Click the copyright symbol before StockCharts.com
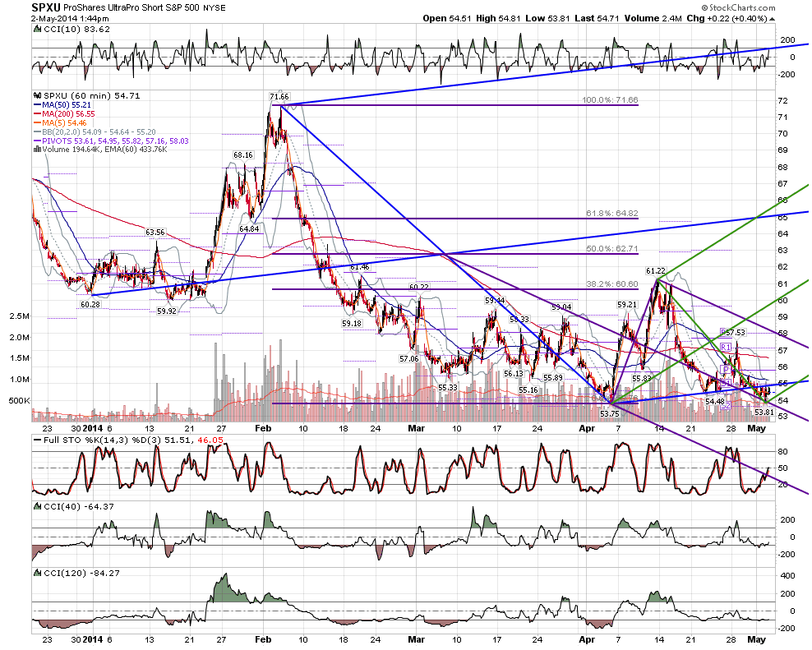Image resolution: width=812 pixels, height=650 pixels. click(705, 7)
